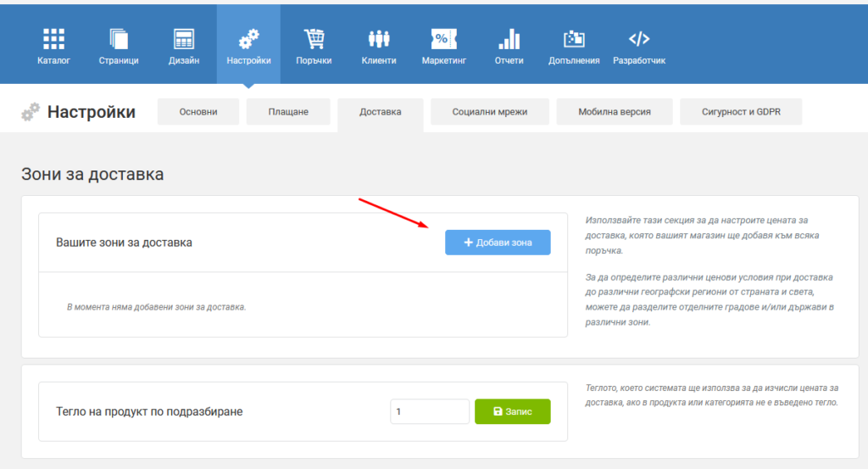This screenshot has width=868, height=469.
Task: Select the Доставка tab
Action: tap(381, 114)
